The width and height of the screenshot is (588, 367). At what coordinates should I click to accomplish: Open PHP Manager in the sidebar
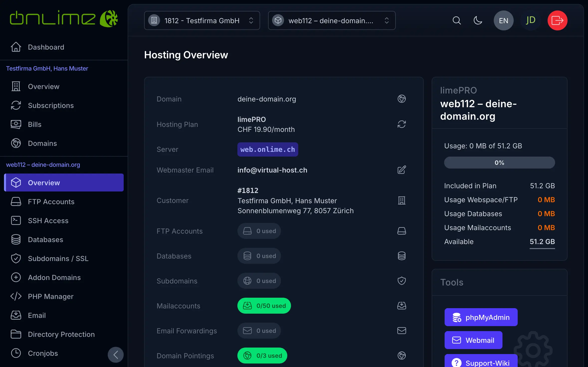[x=51, y=296]
